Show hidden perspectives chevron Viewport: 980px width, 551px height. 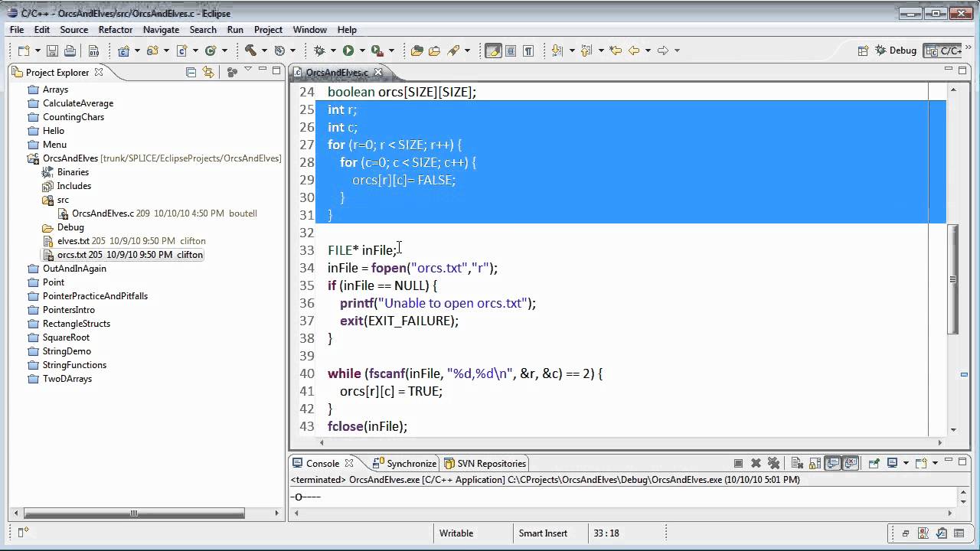(968, 47)
